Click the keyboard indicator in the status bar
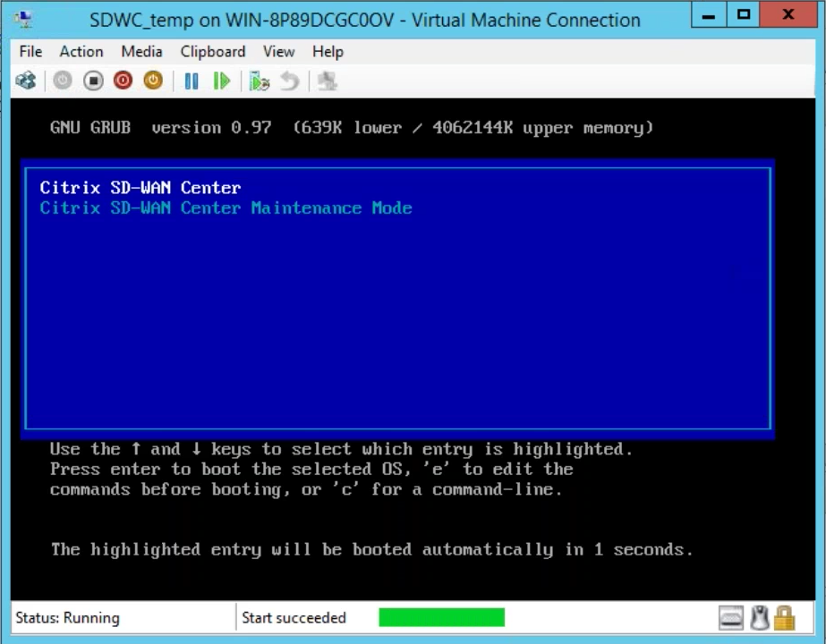Screen dimensions: 826x644 click(731, 618)
